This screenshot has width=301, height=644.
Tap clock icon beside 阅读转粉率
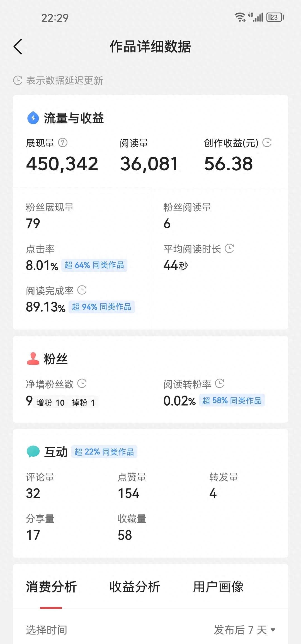pyautogui.click(x=220, y=383)
